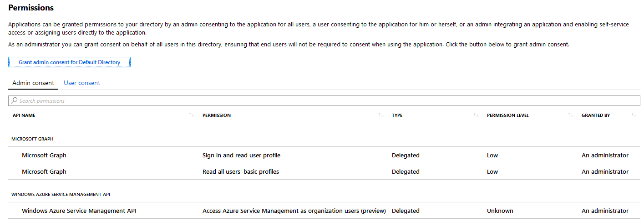Open Read all users' basic profiles permission
Image resolution: width=644 pixels, height=221 pixels.
point(240,171)
